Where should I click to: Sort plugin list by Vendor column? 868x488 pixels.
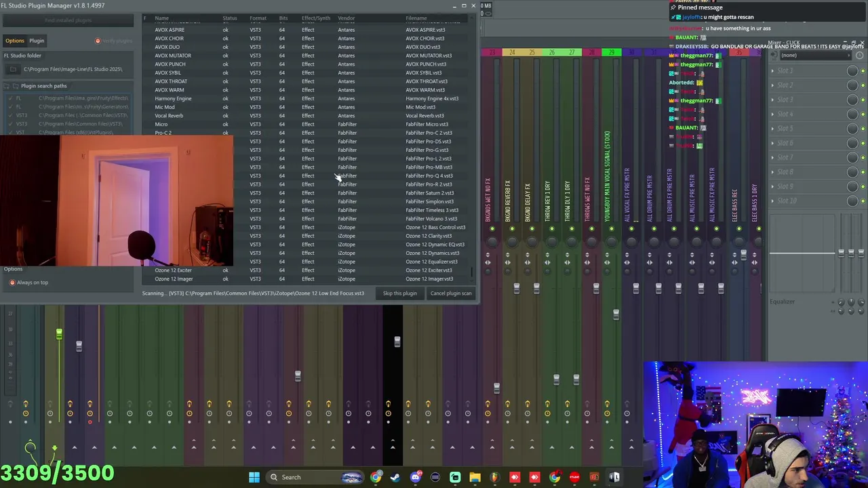coord(347,18)
